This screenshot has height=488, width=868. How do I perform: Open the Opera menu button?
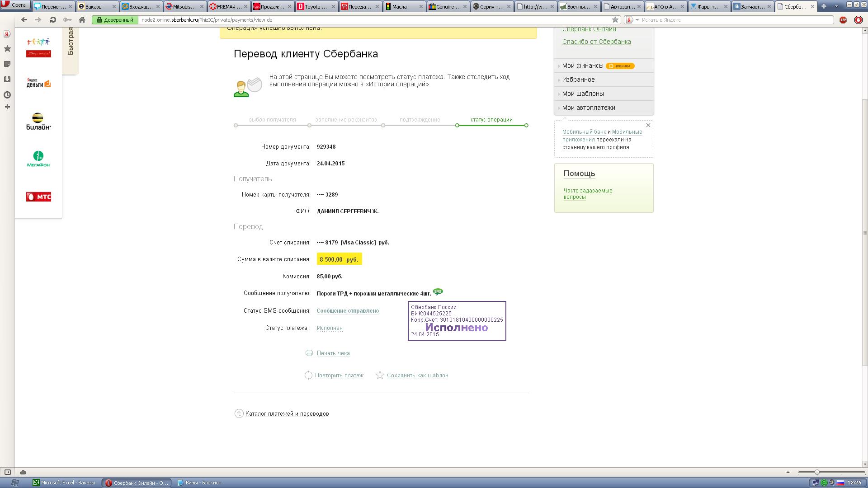pyautogui.click(x=15, y=5)
